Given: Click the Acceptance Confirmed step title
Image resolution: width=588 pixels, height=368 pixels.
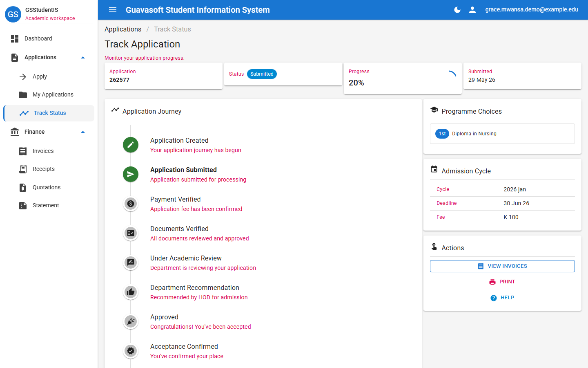Looking at the screenshot, I should point(184,347).
